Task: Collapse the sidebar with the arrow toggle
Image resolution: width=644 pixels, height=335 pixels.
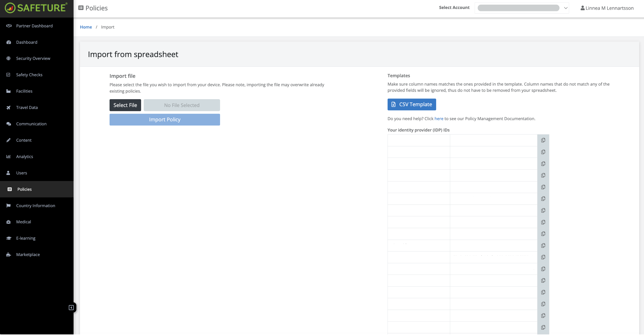Action: coord(71,307)
